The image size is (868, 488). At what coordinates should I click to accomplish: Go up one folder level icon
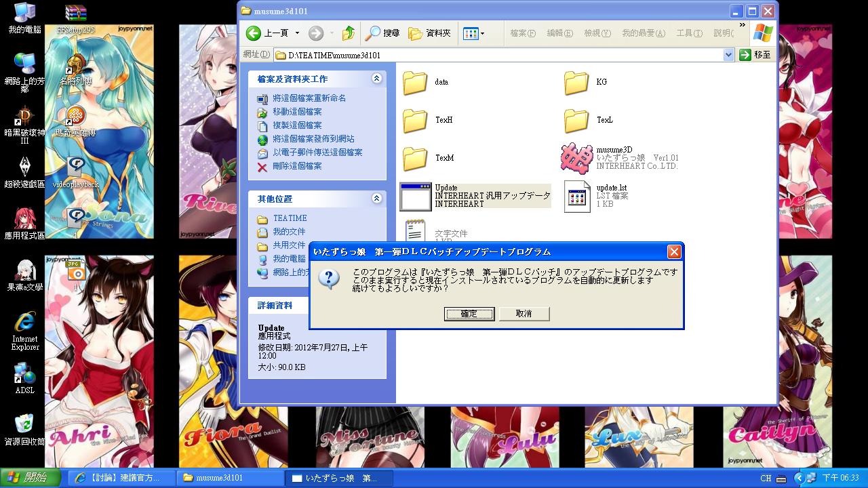(x=349, y=33)
